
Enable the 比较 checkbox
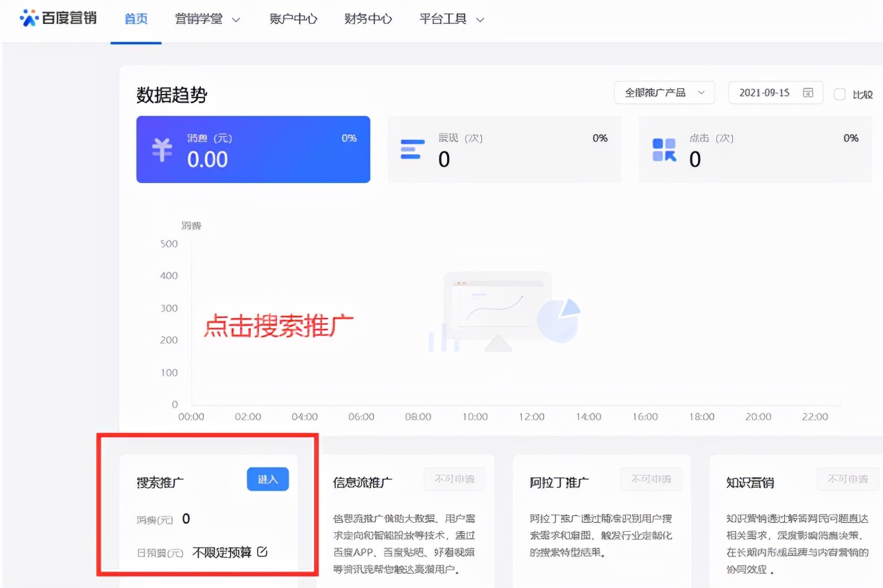(x=840, y=95)
